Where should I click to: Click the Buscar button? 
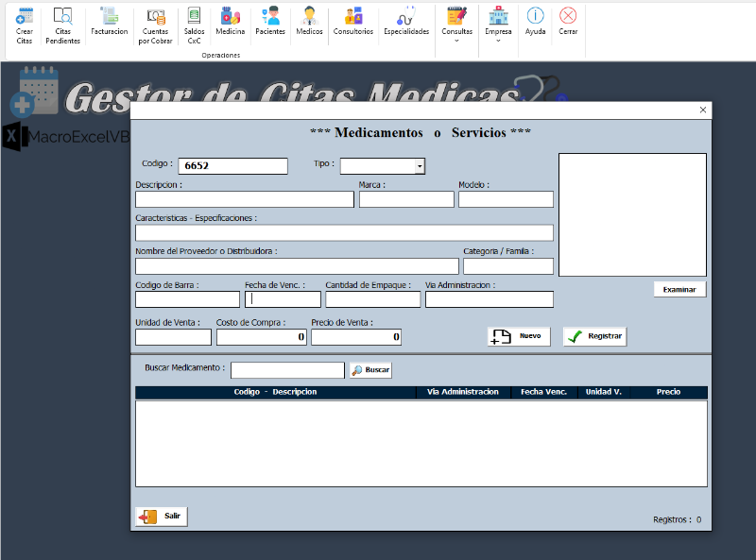370,370
